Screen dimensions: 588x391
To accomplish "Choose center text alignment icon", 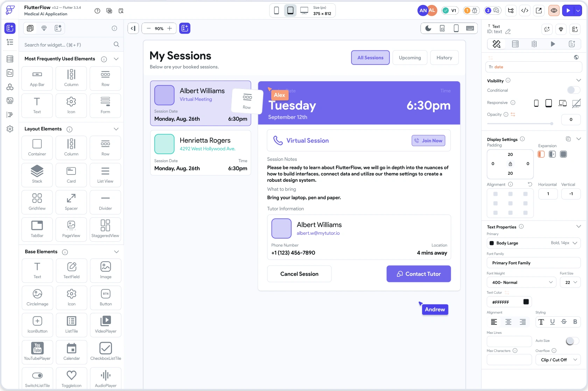I will 508,322.
